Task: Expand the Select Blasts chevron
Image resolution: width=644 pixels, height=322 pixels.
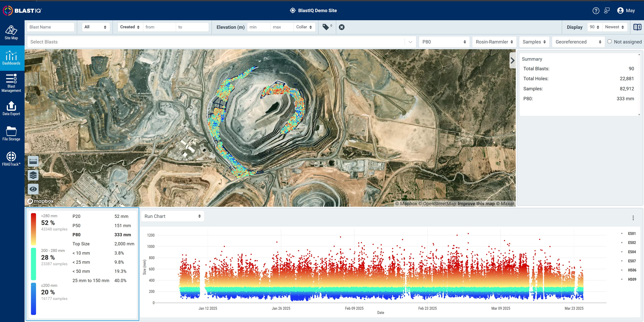Action: coord(410,42)
